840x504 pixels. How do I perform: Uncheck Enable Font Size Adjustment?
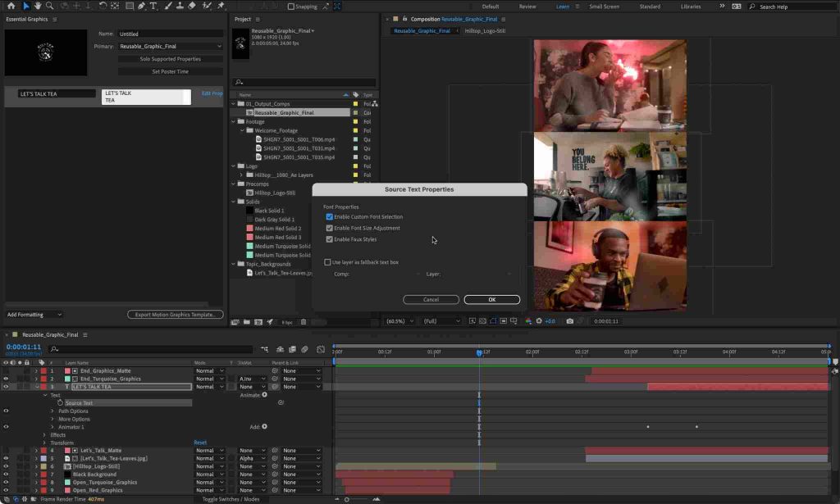(x=329, y=228)
